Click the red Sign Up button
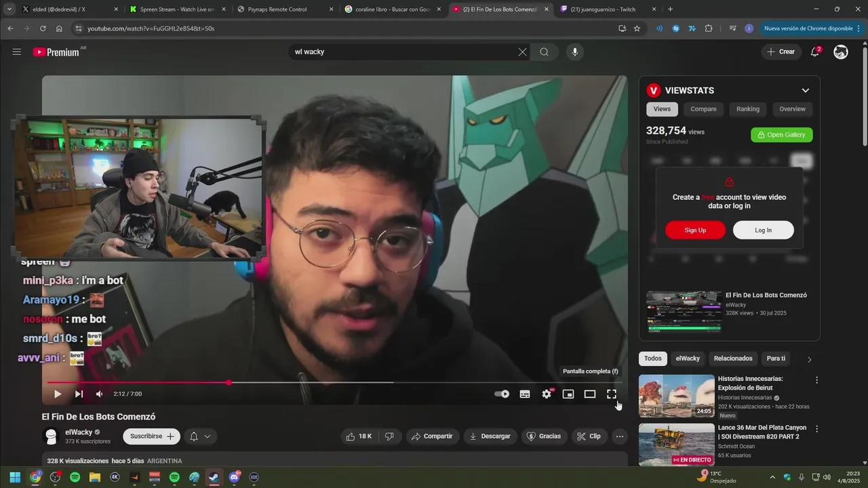 695,230
